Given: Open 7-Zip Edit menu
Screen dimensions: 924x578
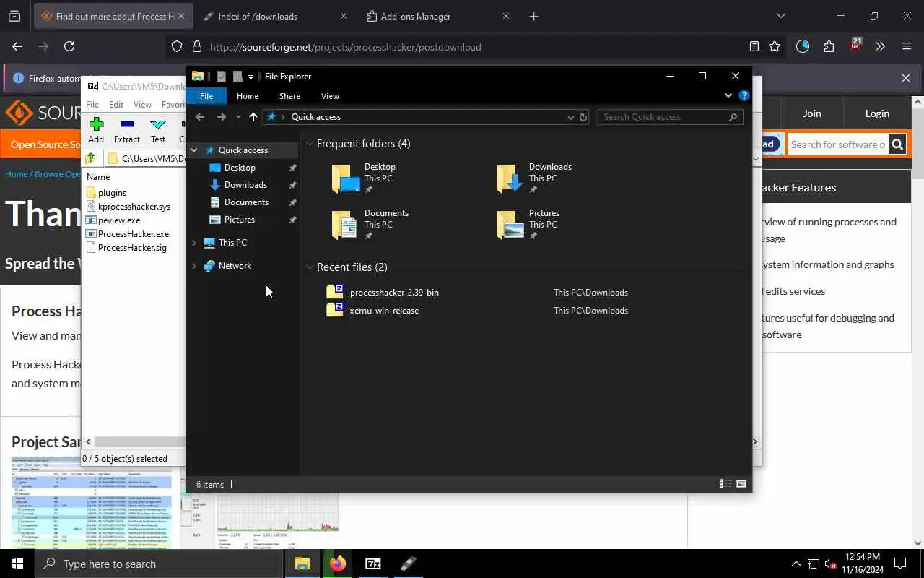Looking at the screenshot, I should pyautogui.click(x=116, y=105).
